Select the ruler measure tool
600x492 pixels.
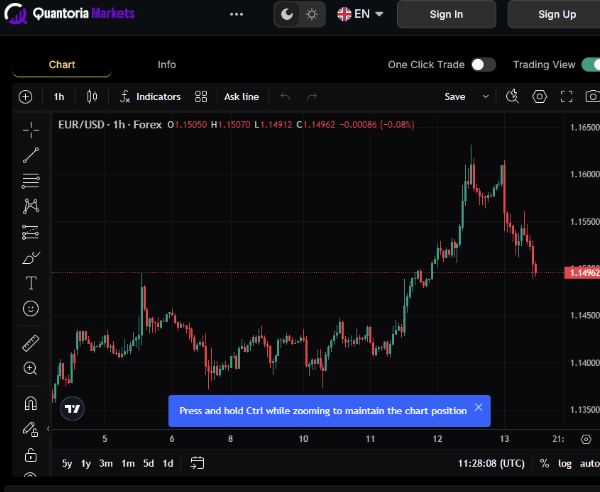coord(31,343)
